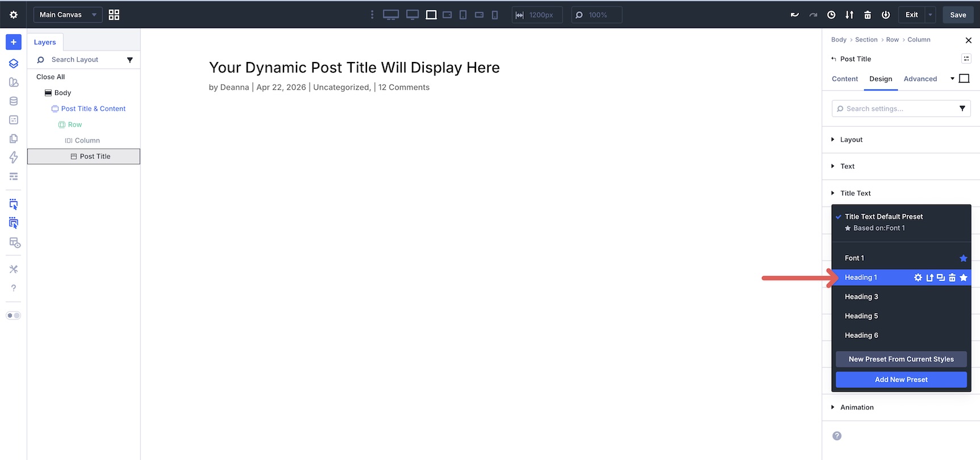This screenshot has width=980, height=460.
Task: Select the Column layer
Action: tap(87, 140)
